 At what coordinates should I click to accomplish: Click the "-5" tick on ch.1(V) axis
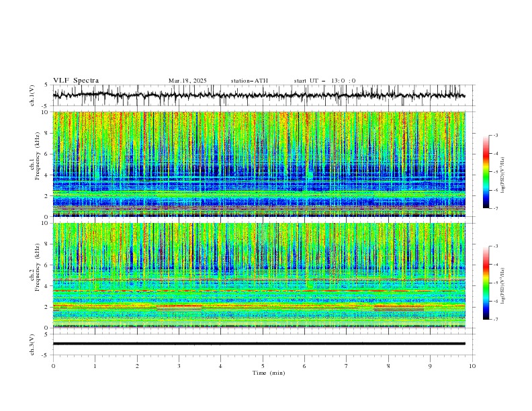[x=46, y=106]
